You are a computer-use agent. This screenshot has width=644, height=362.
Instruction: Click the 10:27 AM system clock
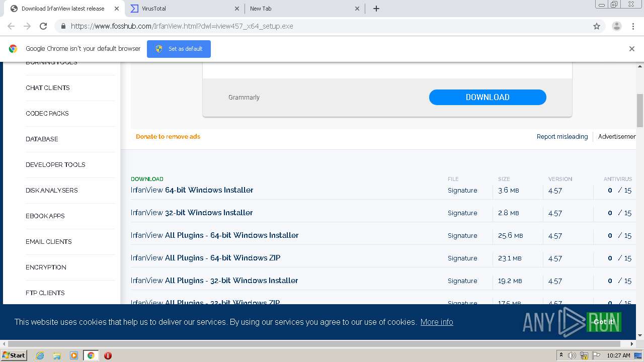(618, 355)
